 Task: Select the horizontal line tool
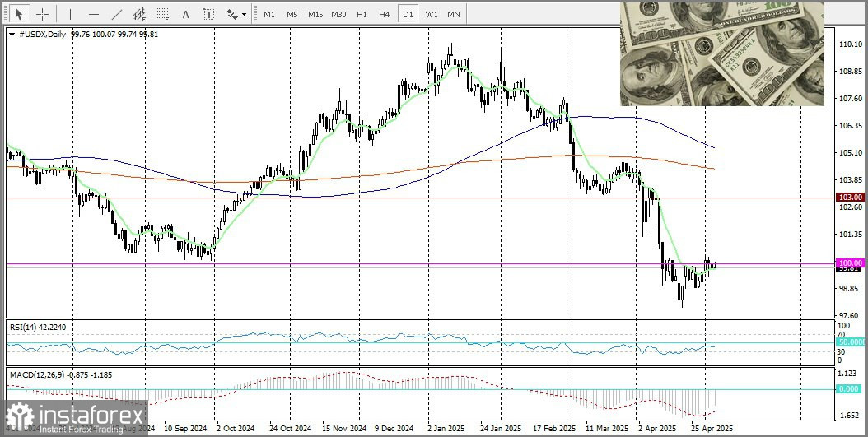click(x=94, y=14)
